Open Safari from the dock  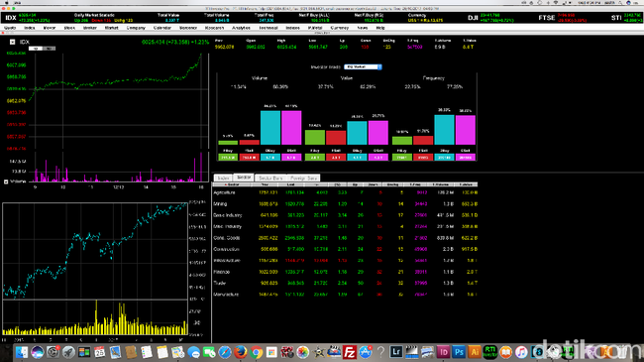click(225, 352)
